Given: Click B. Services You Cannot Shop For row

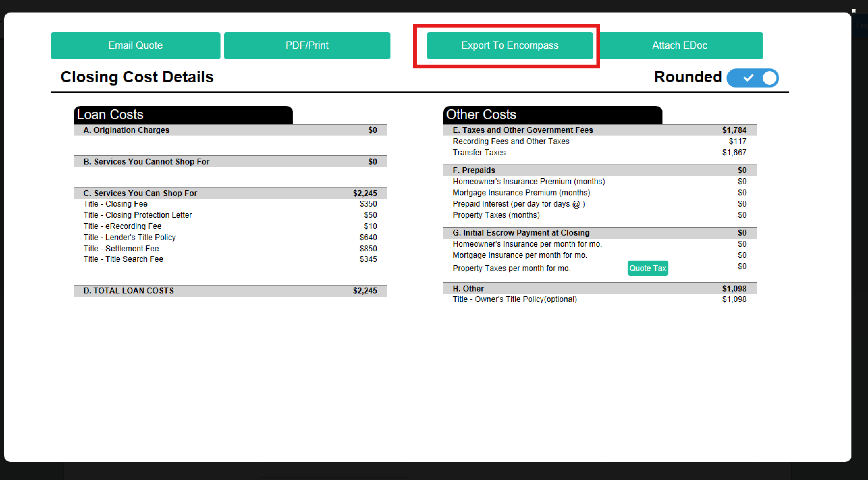Looking at the screenshot, I should point(231,162).
